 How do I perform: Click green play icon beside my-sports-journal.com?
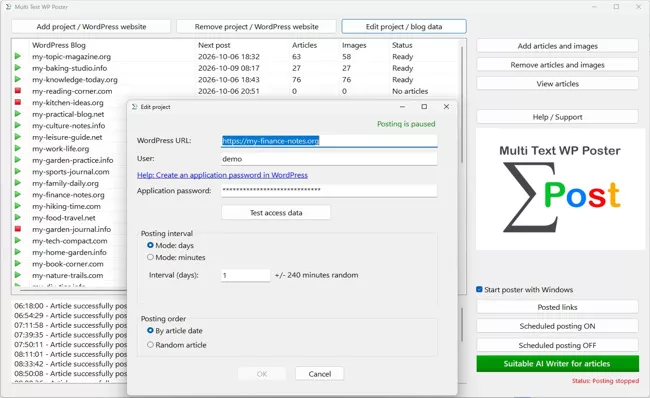17,171
